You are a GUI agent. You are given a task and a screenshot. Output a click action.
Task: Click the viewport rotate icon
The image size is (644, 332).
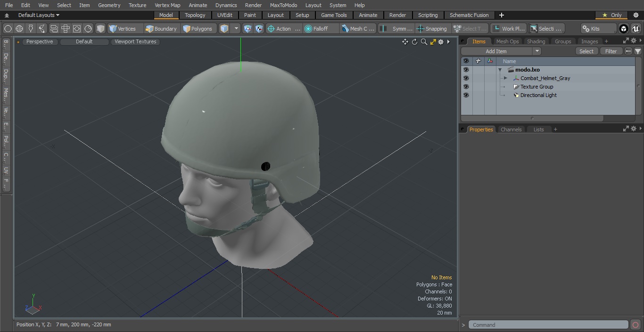[414, 42]
